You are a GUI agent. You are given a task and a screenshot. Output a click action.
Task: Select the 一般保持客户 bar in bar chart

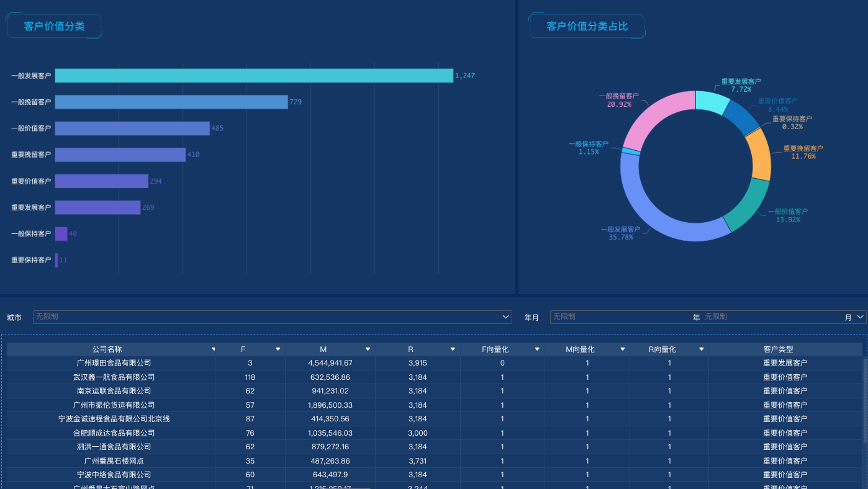[x=61, y=234]
